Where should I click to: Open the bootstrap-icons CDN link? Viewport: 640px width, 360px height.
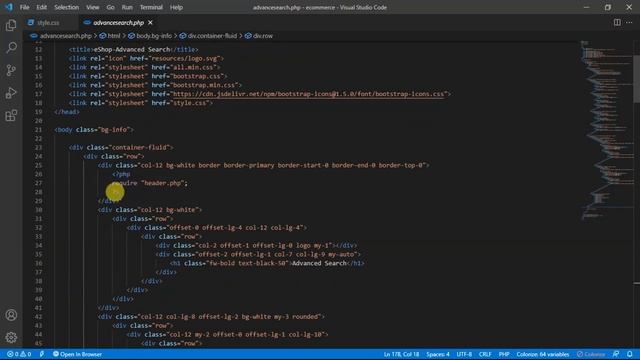click(309, 94)
